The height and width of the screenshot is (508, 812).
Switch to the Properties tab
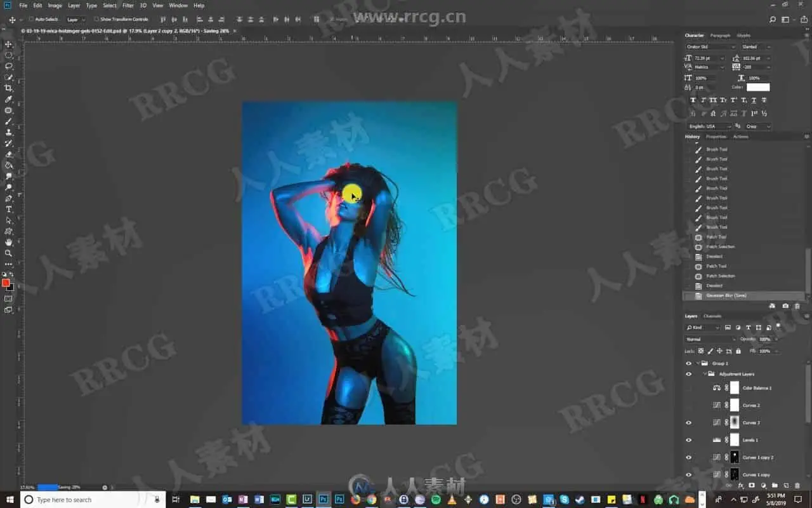(716, 137)
